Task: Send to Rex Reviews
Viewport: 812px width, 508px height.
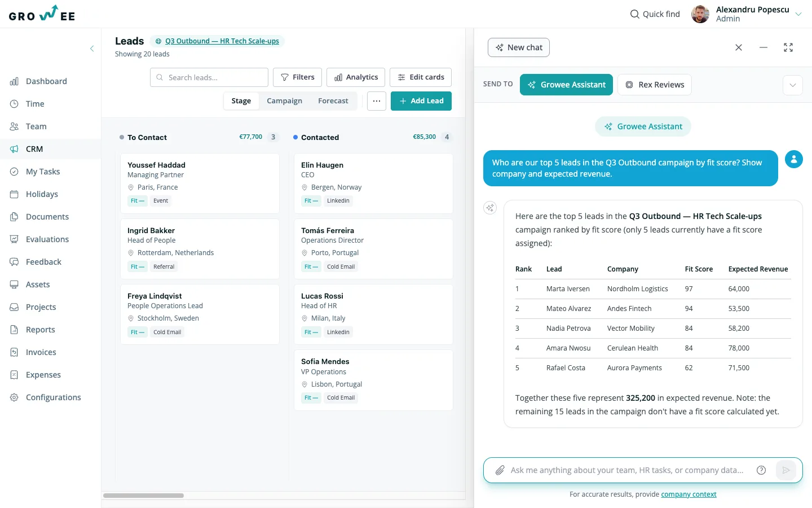Action: [x=655, y=85]
